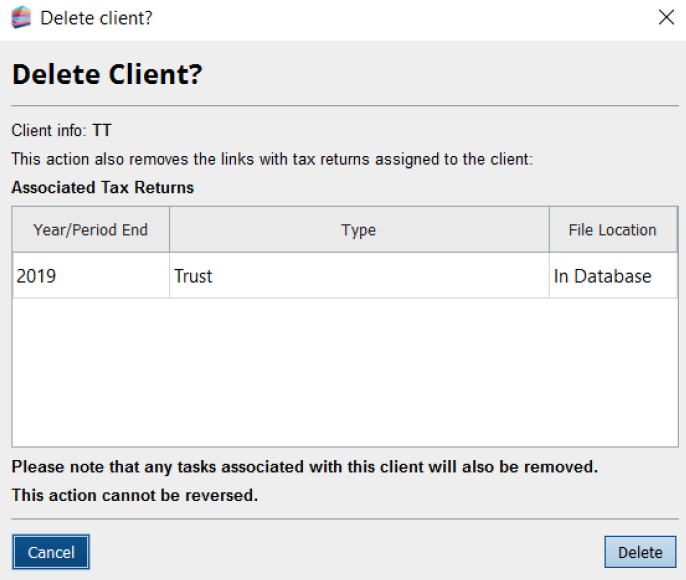The width and height of the screenshot is (686, 580).
Task: Close the Delete client dialog window
Action: coord(666,18)
